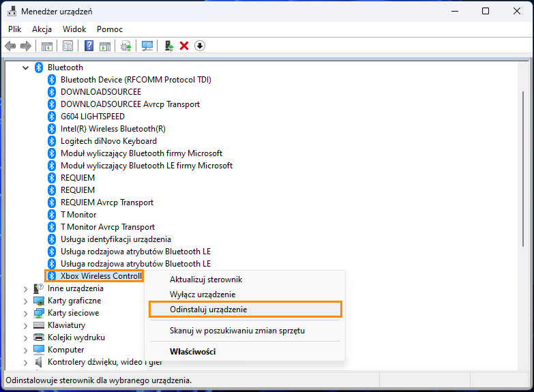
Task: Expand the Inne urządzenia category
Action: click(25, 289)
